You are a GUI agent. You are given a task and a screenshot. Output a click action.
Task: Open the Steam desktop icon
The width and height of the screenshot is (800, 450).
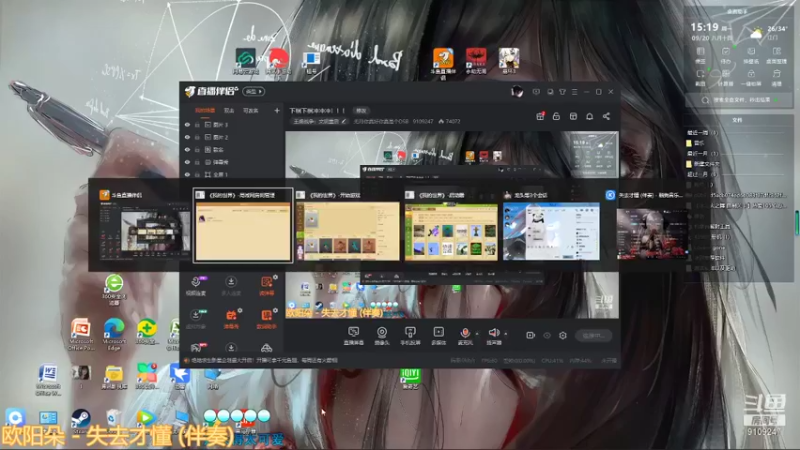coord(81,419)
